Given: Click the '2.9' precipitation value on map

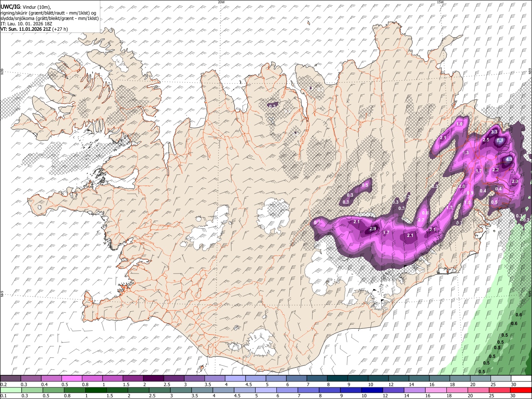Looking at the screenshot, I should coord(372,229).
